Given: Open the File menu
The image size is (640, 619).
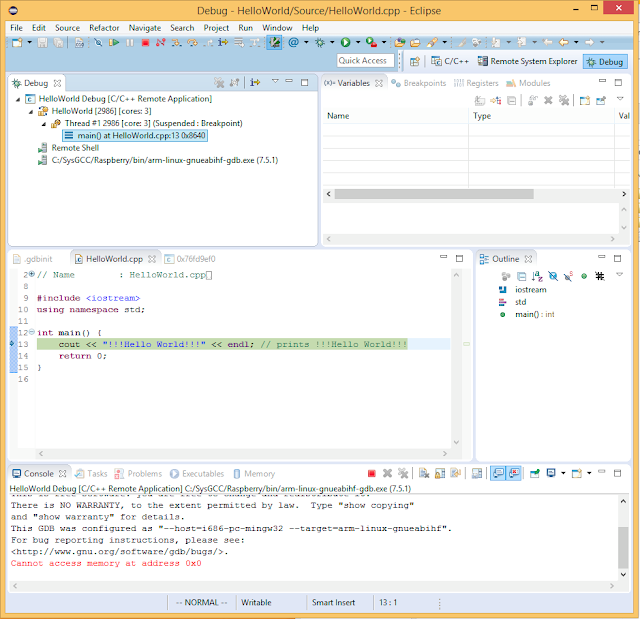Looking at the screenshot, I should click(16, 28).
